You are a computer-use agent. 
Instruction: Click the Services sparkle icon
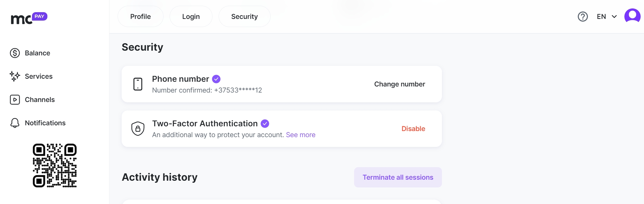tap(15, 76)
